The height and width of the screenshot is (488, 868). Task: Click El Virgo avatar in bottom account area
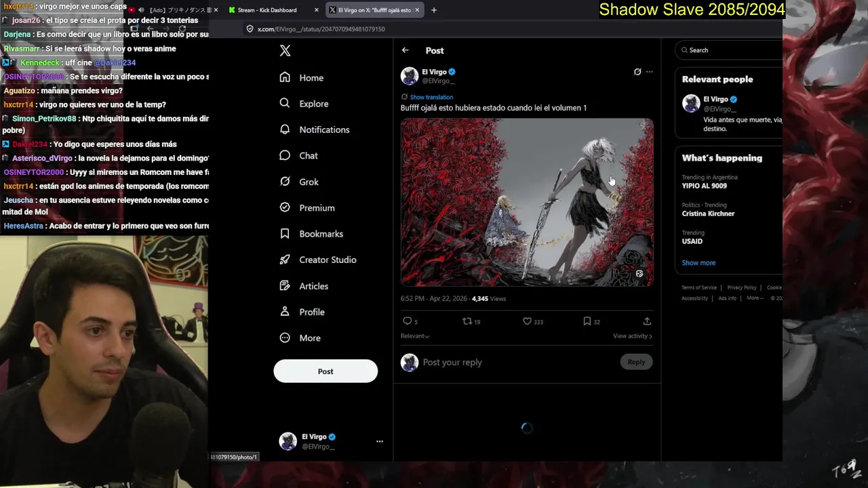pyautogui.click(x=288, y=441)
